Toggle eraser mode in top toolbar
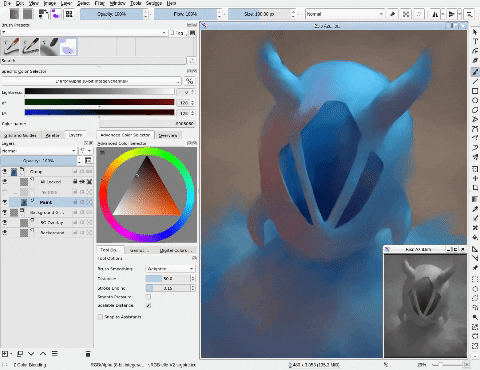Screen dimensions: 480x370 tap(393, 14)
